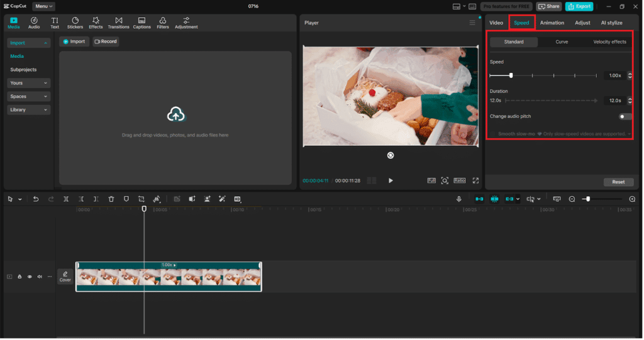The height and width of the screenshot is (340, 644).
Task: Delete the selected clip with trash icon
Action: coord(111,199)
